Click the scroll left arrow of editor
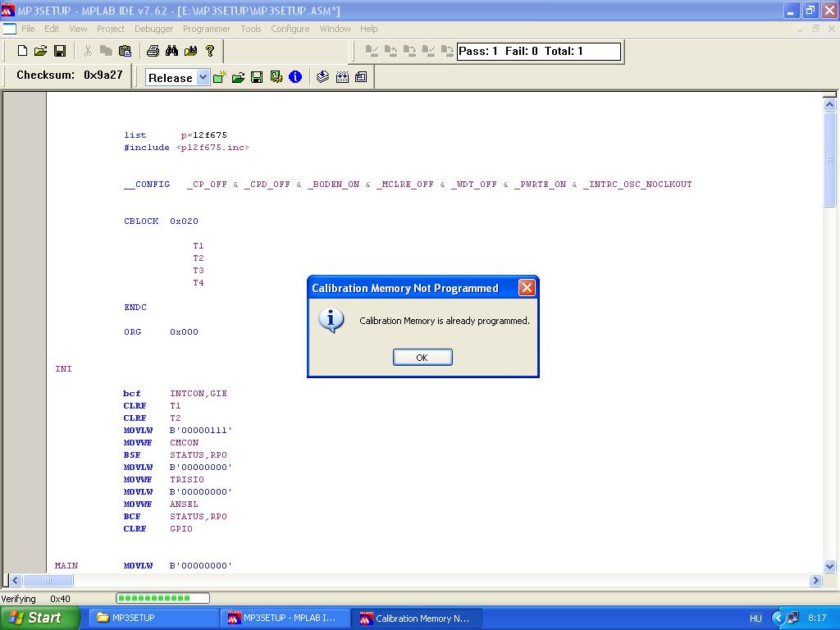 tap(15, 580)
